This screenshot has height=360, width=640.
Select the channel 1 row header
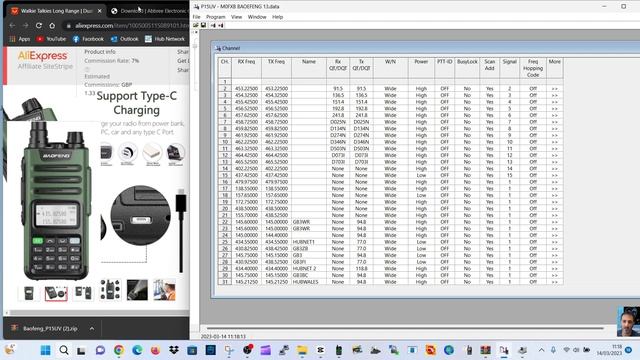(224, 82)
